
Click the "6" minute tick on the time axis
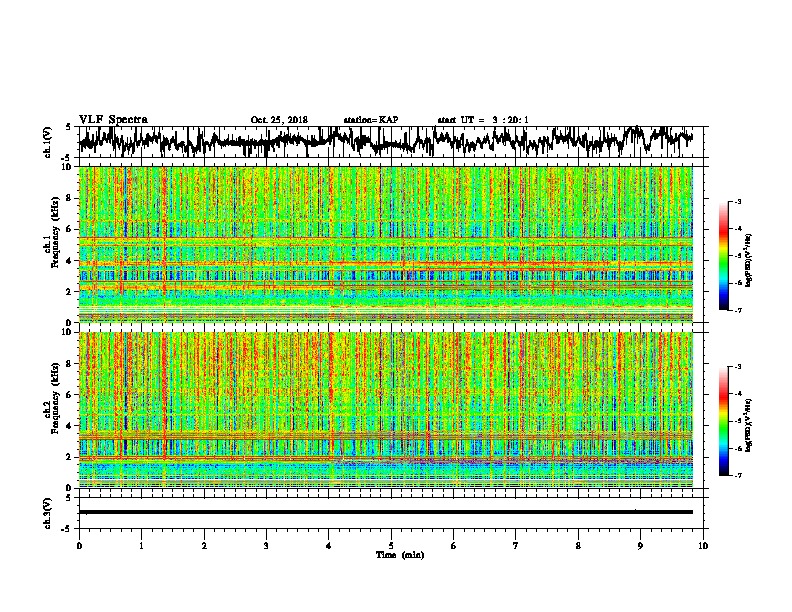pyautogui.click(x=453, y=546)
